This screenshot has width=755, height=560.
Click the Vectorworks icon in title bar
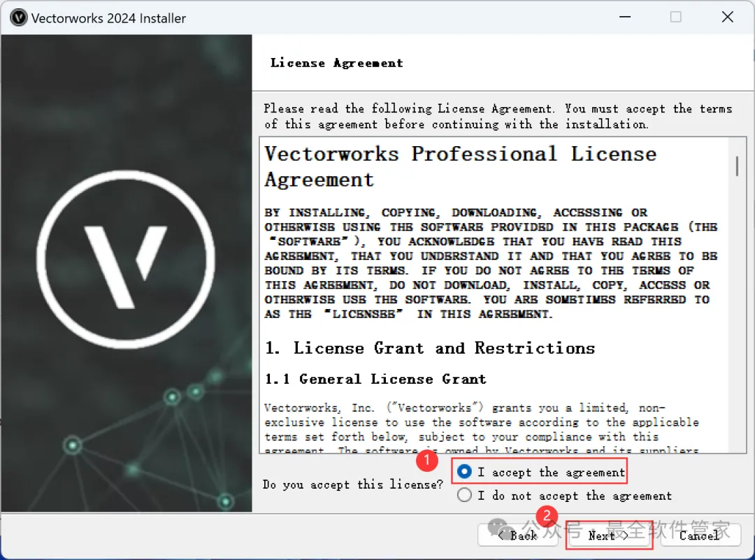point(18,17)
